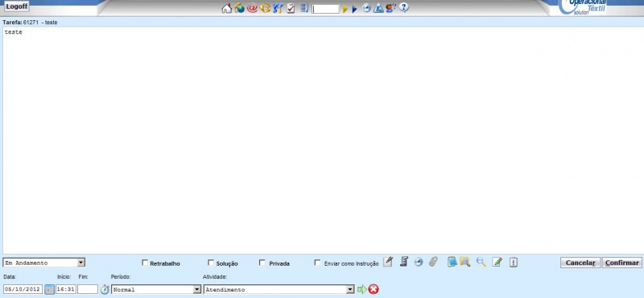Toggle the Privada checkbox
This screenshot has height=298, width=644.
click(262, 263)
